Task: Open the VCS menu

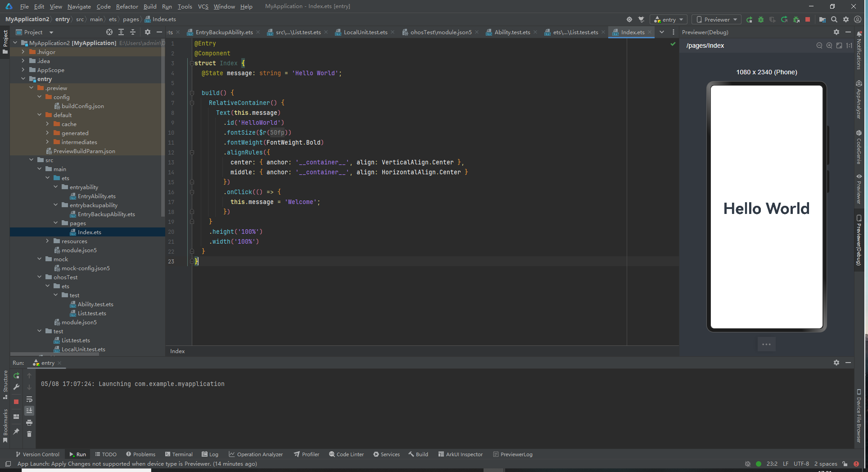Action: click(203, 6)
